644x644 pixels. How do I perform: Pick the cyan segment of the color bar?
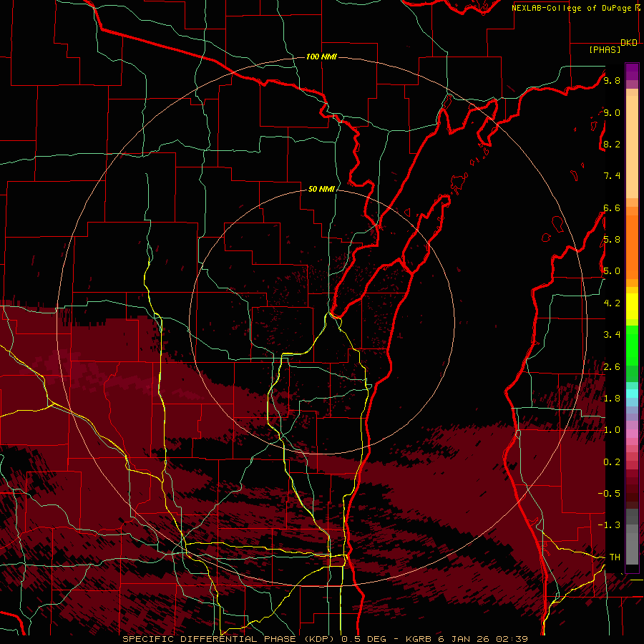632,394
